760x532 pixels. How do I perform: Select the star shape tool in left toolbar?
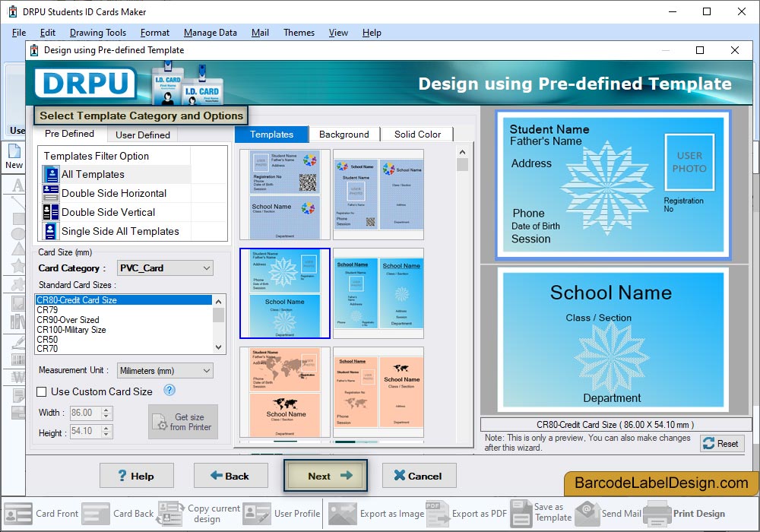tap(18, 265)
